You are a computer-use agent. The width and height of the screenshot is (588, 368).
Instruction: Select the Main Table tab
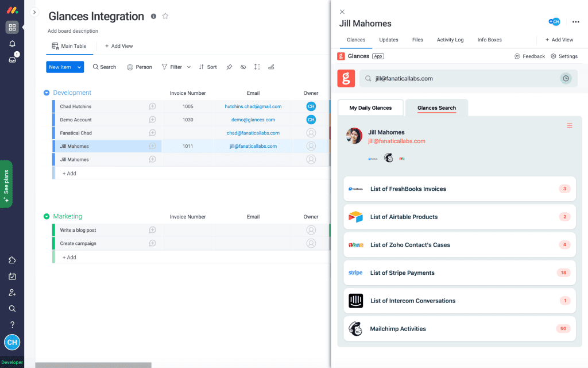(x=69, y=46)
